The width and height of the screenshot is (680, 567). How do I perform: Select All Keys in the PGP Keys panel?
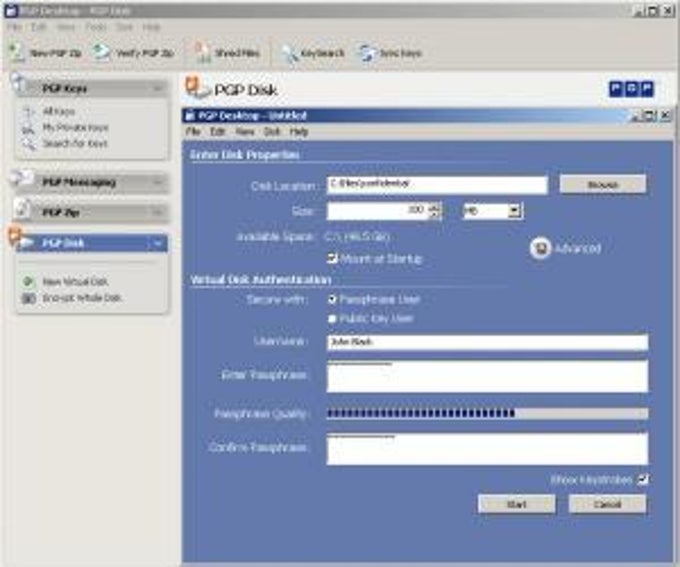[59, 111]
